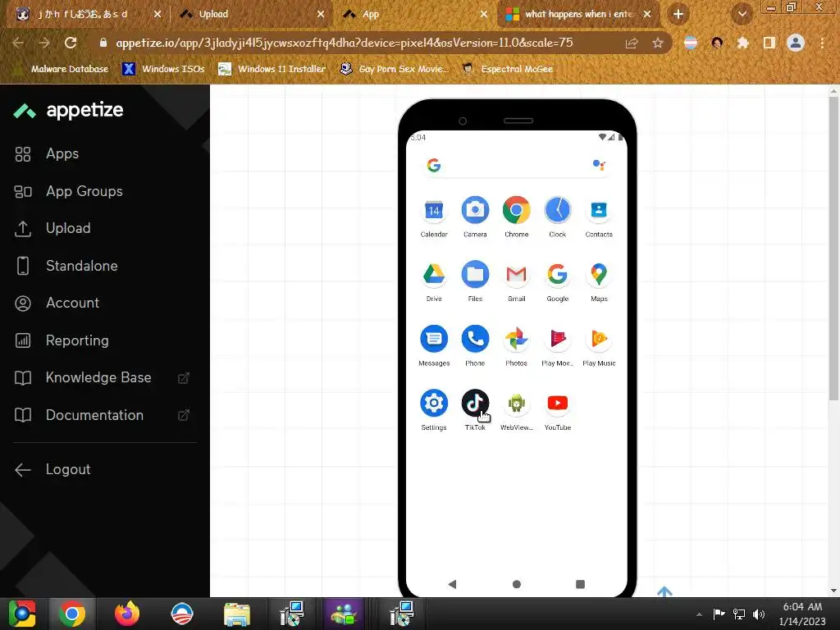Bookmark this page with star icon
The width and height of the screenshot is (840, 630).
click(658, 43)
